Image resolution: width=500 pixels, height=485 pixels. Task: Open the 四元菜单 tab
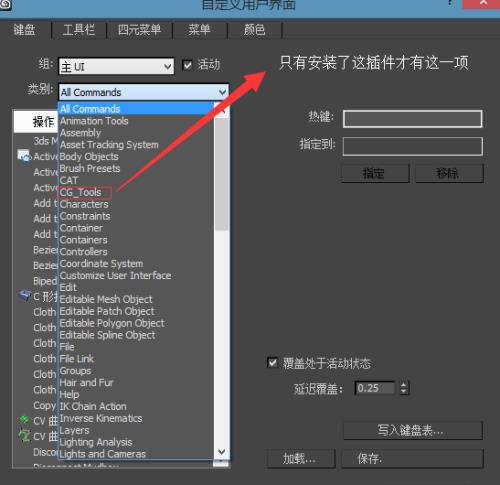coord(139,30)
